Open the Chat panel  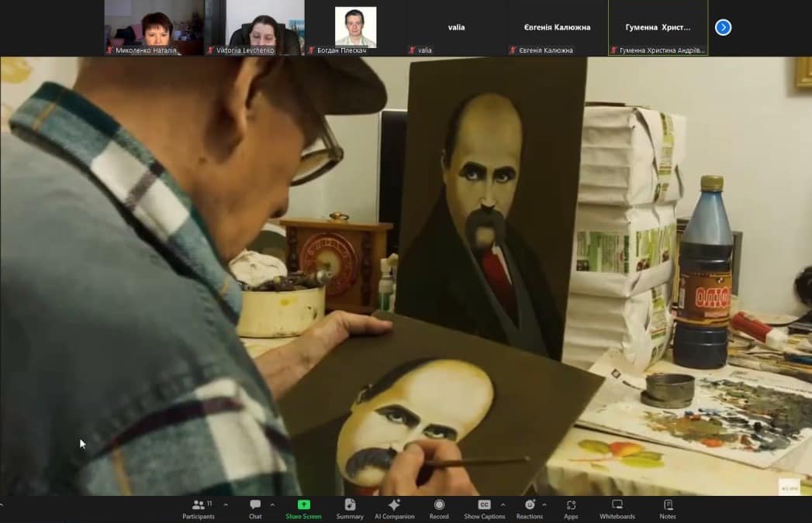255,508
